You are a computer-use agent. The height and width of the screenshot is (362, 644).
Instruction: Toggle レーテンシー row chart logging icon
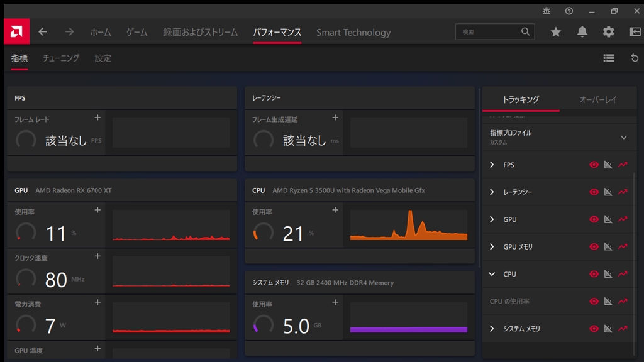pos(608,192)
